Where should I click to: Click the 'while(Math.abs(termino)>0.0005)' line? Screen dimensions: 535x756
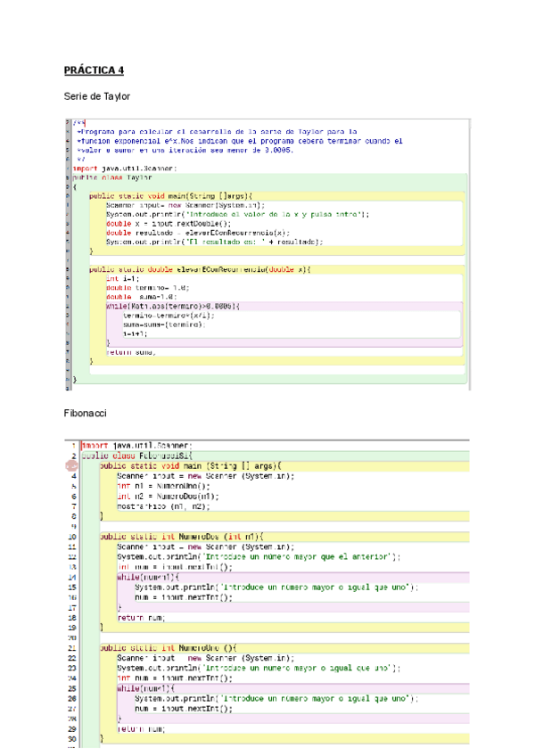tap(173, 306)
